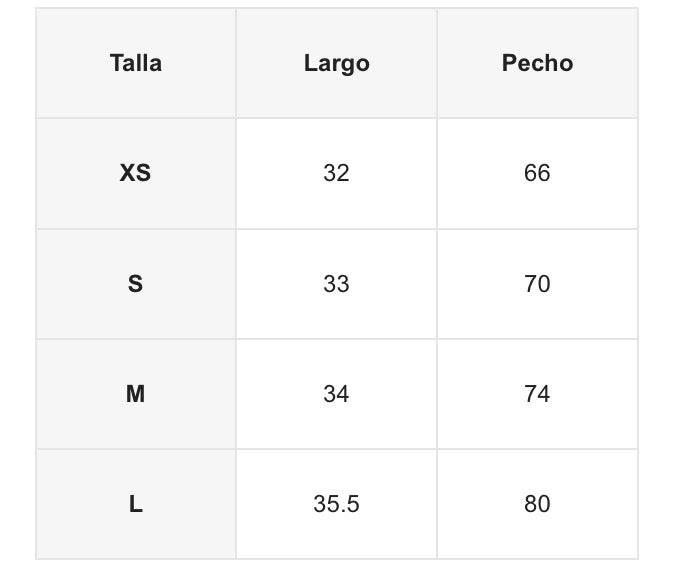Viewport: 682px width, 574px height.
Task: Click the Pecho value 80
Action: [x=537, y=504]
